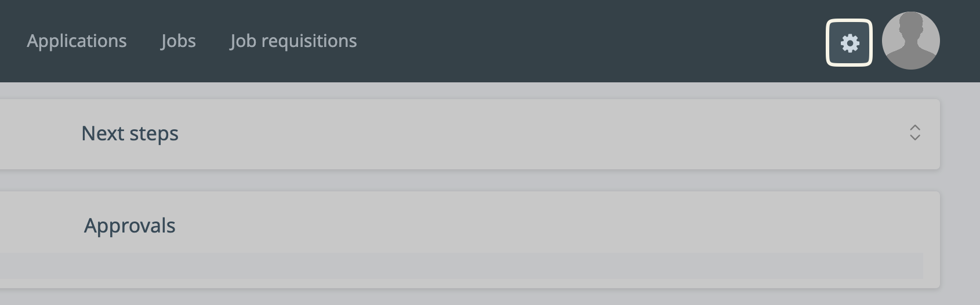Viewport: 980px width, 305px height.
Task: Click empty space in Next steps header
Action: tap(522, 133)
